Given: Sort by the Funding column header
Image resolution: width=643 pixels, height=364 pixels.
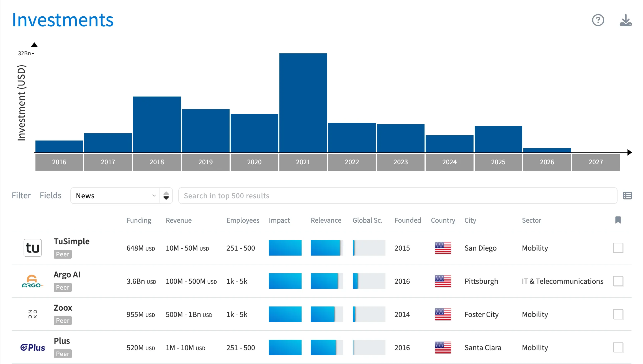Looking at the screenshot, I should click(139, 220).
